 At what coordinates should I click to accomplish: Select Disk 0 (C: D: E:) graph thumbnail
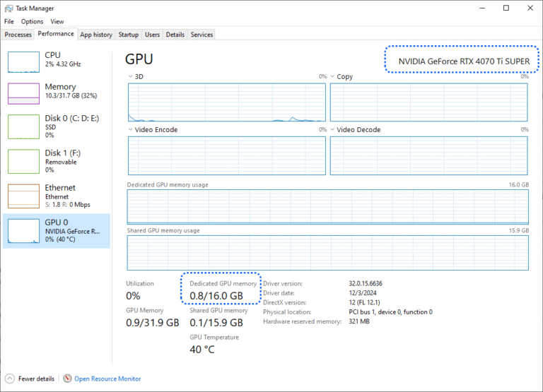click(23, 126)
